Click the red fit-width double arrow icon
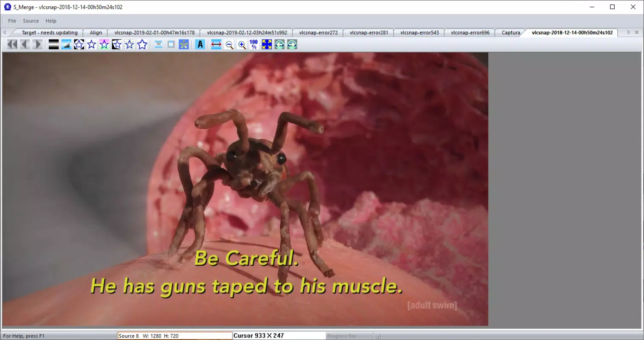 pyautogui.click(x=216, y=44)
